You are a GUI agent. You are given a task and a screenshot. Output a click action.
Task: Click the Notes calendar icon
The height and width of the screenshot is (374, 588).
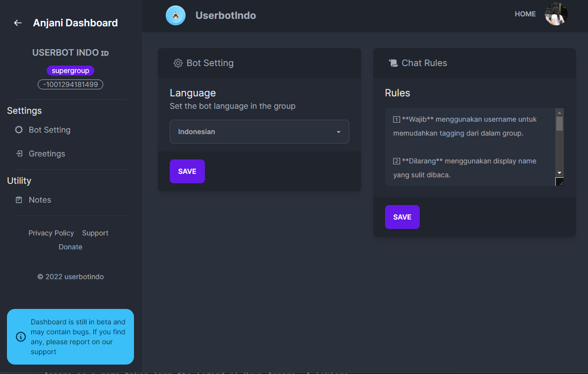tap(19, 200)
